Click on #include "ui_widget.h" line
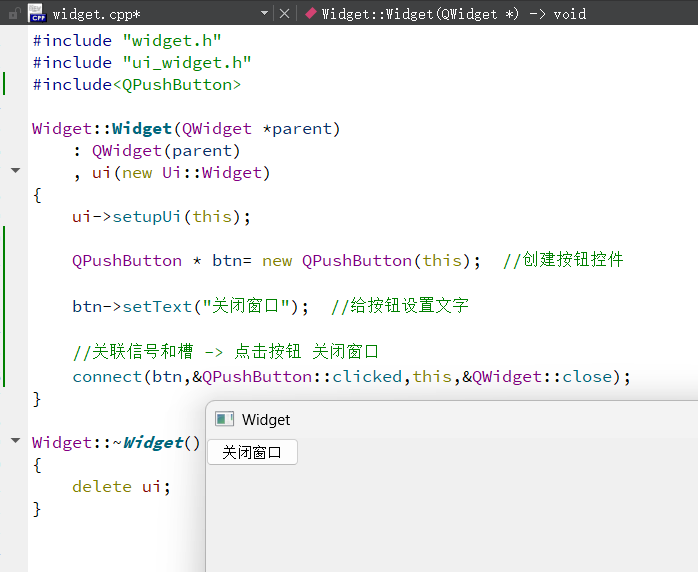Viewport: 698px width, 572px height. [x=142, y=63]
